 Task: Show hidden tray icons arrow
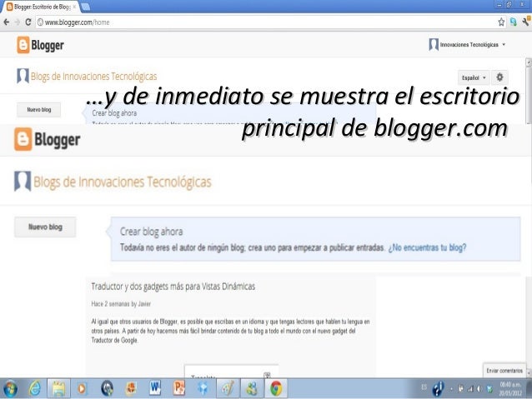click(452, 389)
